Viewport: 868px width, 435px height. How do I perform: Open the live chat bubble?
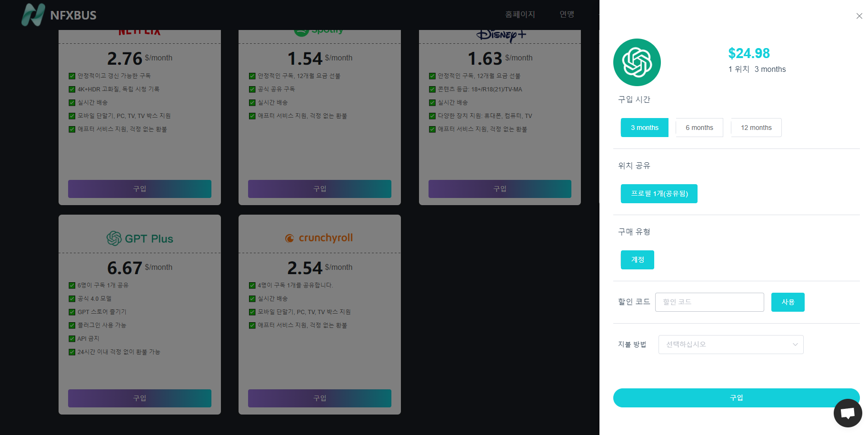[x=848, y=413]
